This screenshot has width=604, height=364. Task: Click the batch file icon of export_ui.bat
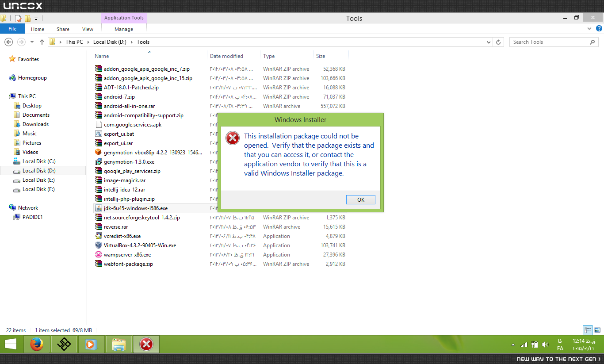pos(99,134)
